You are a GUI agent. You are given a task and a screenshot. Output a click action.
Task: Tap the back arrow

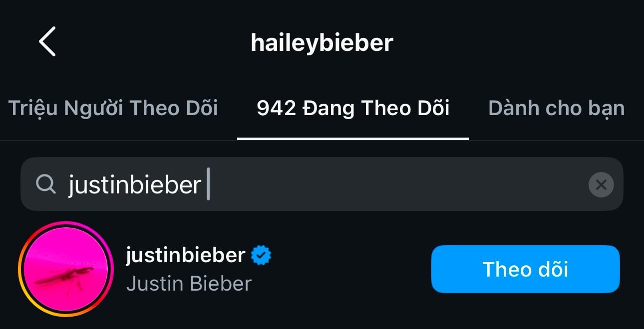click(x=47, y=42)
